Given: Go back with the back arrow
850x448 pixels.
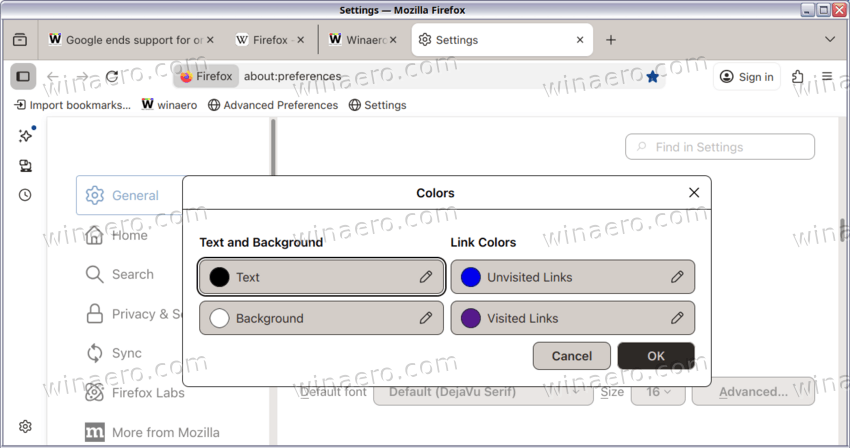Looking at the screenshot, I should point(53,76).
